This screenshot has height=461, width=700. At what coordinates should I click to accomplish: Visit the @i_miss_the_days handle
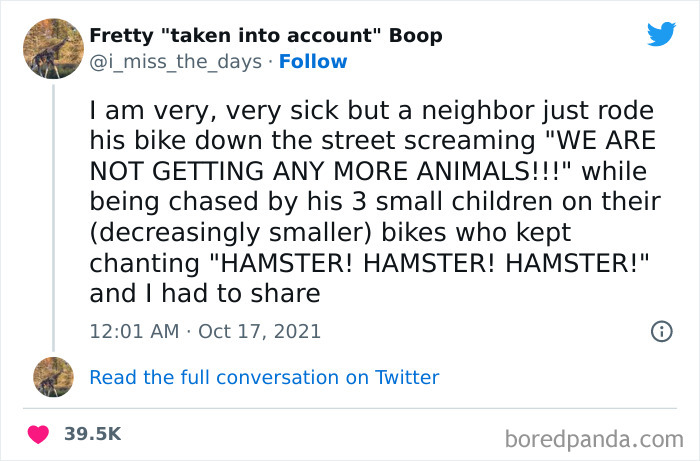[176, 61]
